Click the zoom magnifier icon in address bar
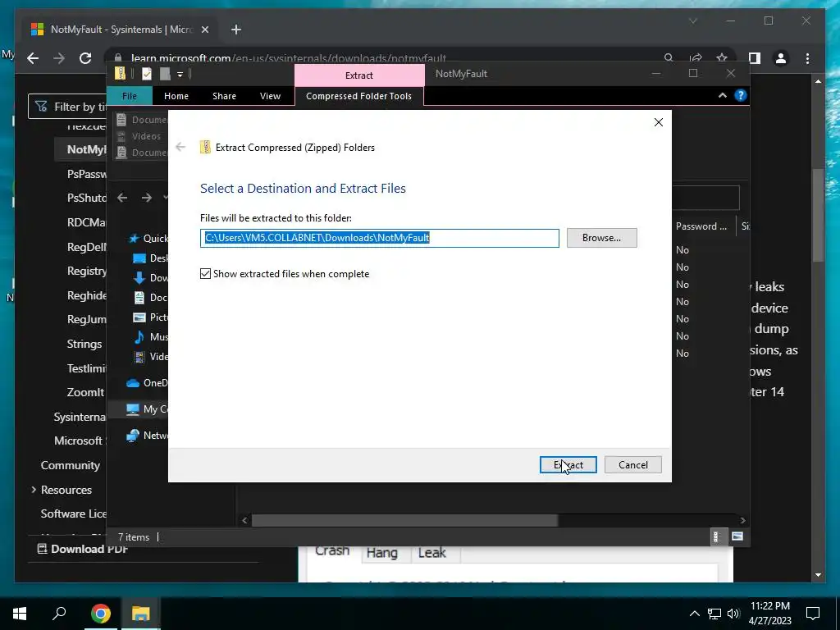 coord(668,58)
